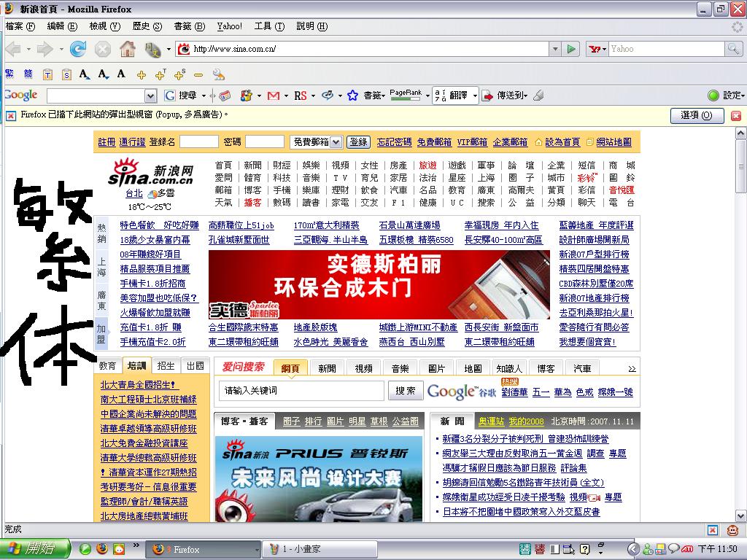The height and width of the screenshot is (560, 747).
Task: Click the Windows 開始 Start button
Action: click(35, 549)
